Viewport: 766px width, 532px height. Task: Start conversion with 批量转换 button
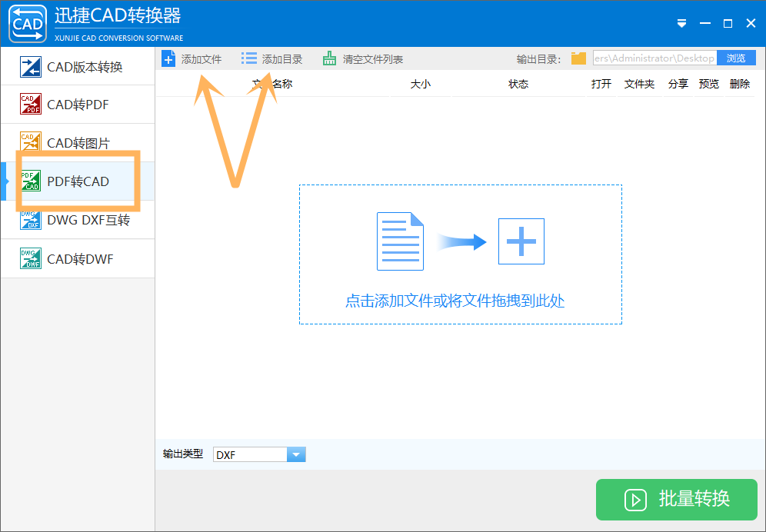coord(677,499)
